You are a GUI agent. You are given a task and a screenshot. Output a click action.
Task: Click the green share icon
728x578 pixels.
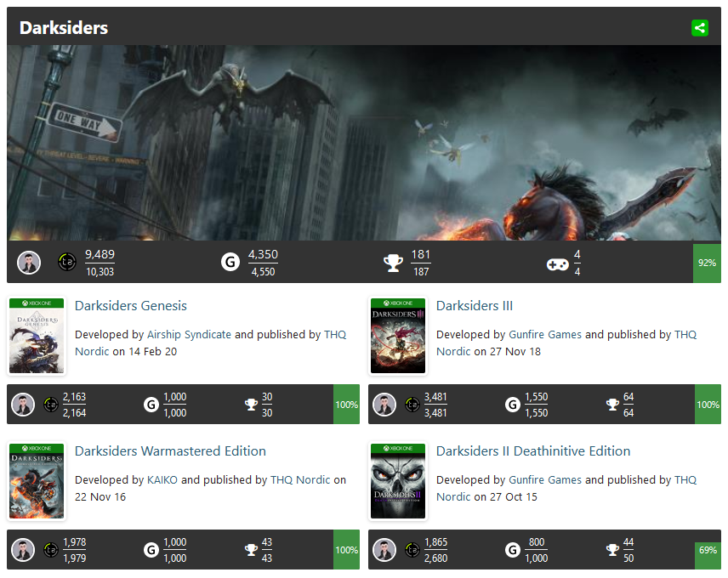click(x=699, y=28)
